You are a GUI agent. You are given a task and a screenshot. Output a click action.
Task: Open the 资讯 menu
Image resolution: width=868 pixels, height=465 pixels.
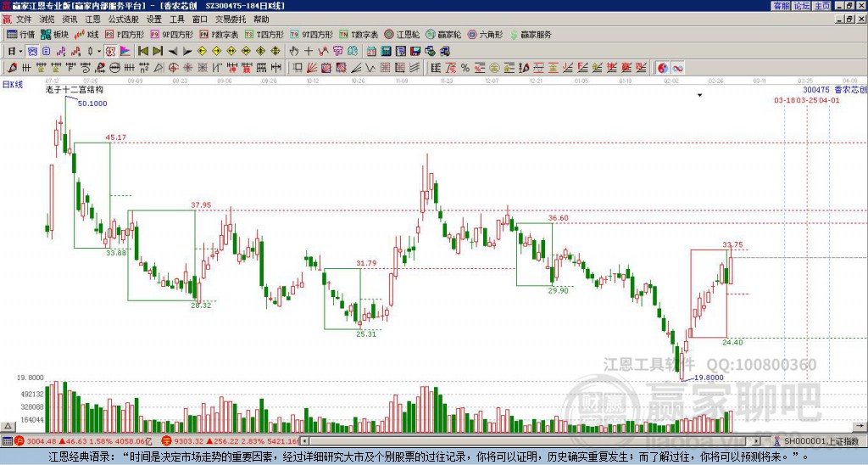tap(70, 20)
